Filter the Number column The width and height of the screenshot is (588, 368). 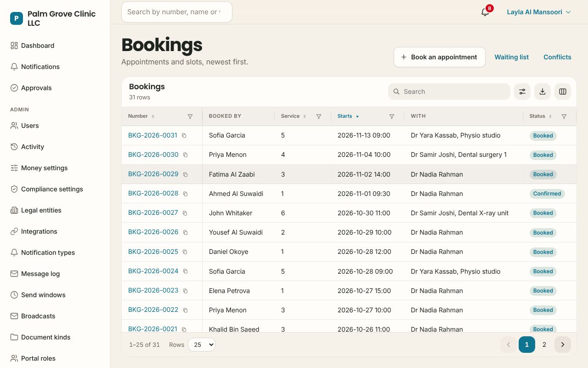coord(190,116)
